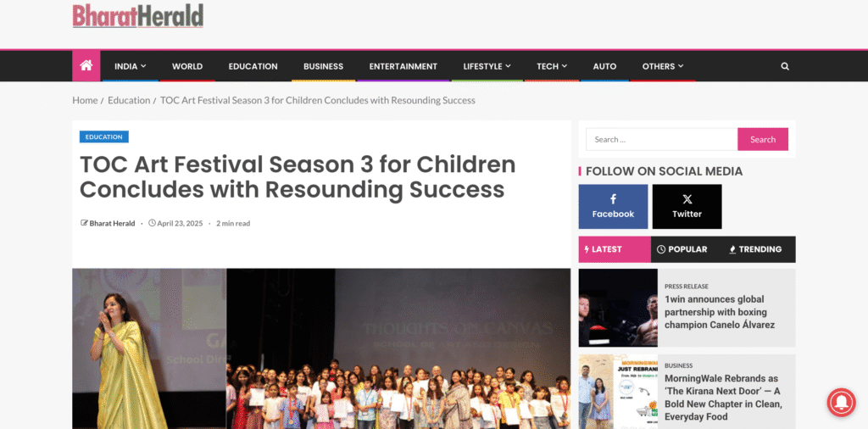Open the Facebook social media tile
This screenshot has height=429, width=868.
pos(613,207)
